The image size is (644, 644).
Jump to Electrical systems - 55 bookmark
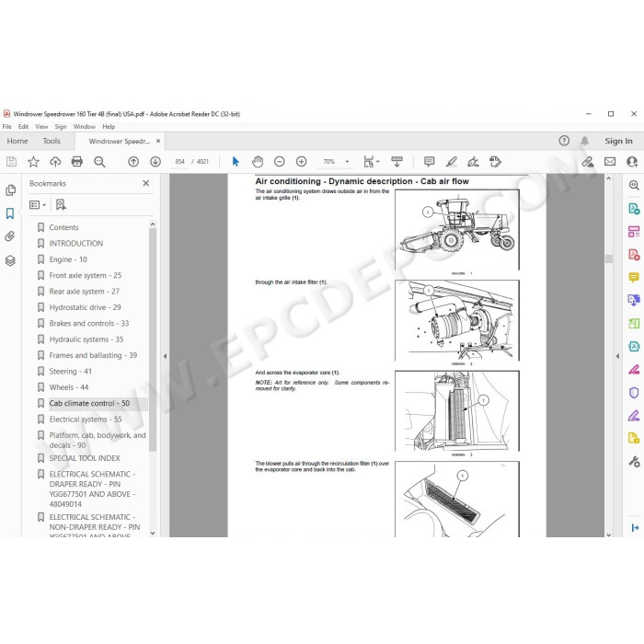pyautogui.click(x=86, y=420)
